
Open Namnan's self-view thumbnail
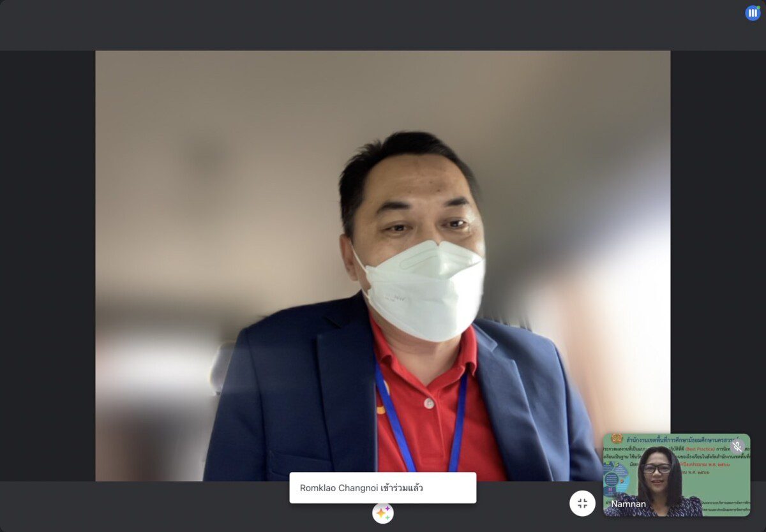[x=677, y=475]
